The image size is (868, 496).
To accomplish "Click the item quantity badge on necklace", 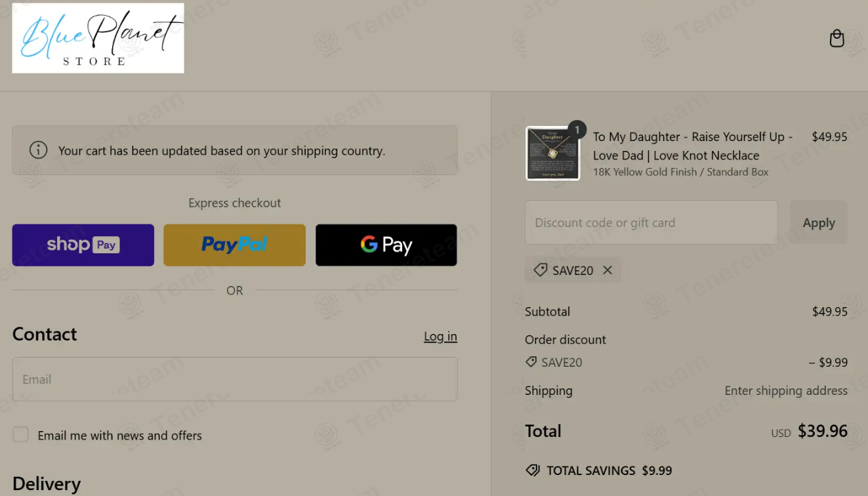I will point(577,130).
